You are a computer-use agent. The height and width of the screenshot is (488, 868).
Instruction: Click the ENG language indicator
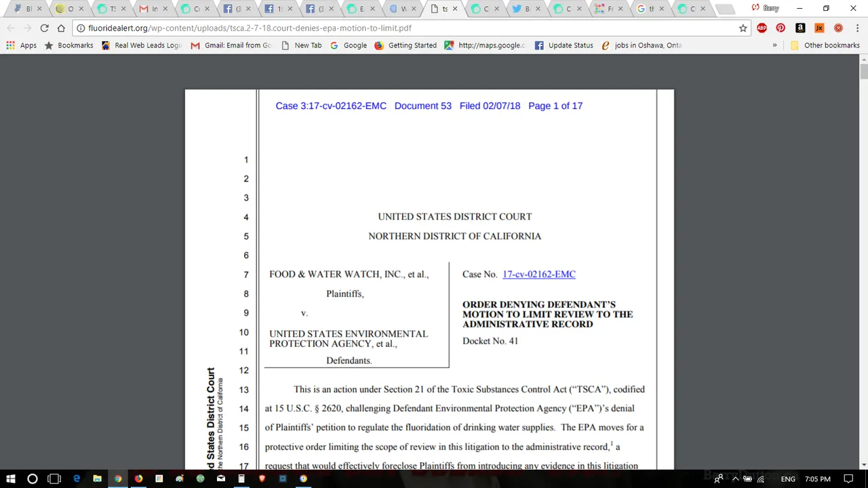click(788, 479)
